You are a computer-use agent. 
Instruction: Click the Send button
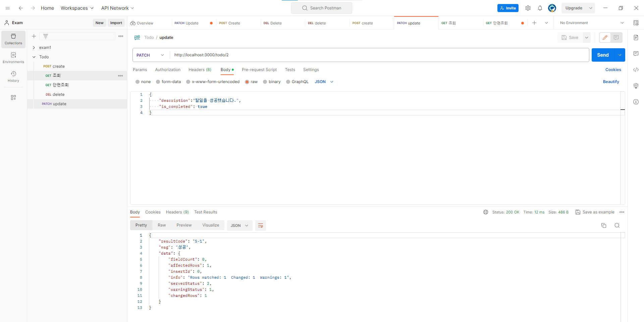[x=603, y=55]
